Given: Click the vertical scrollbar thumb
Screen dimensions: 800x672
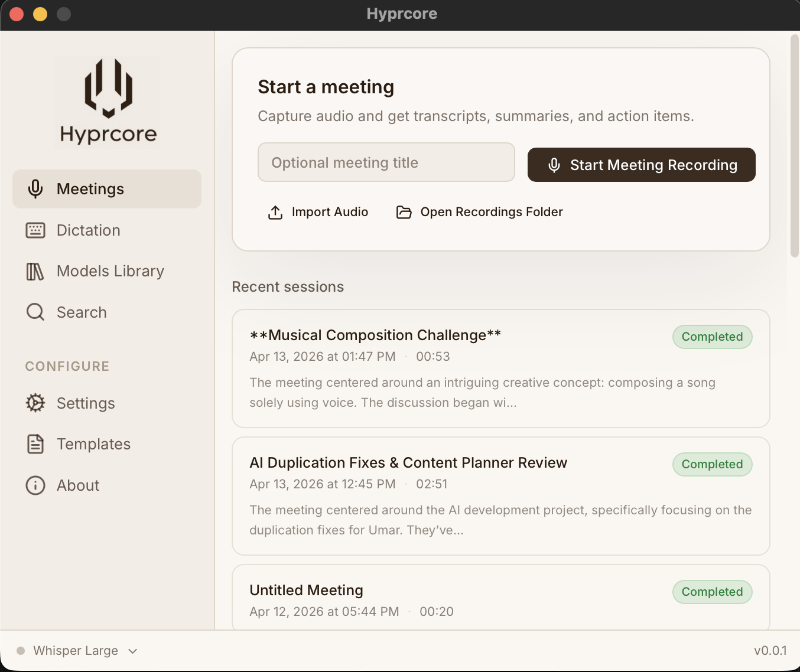Looking at the screenshot, I should (x=795, y=146).
